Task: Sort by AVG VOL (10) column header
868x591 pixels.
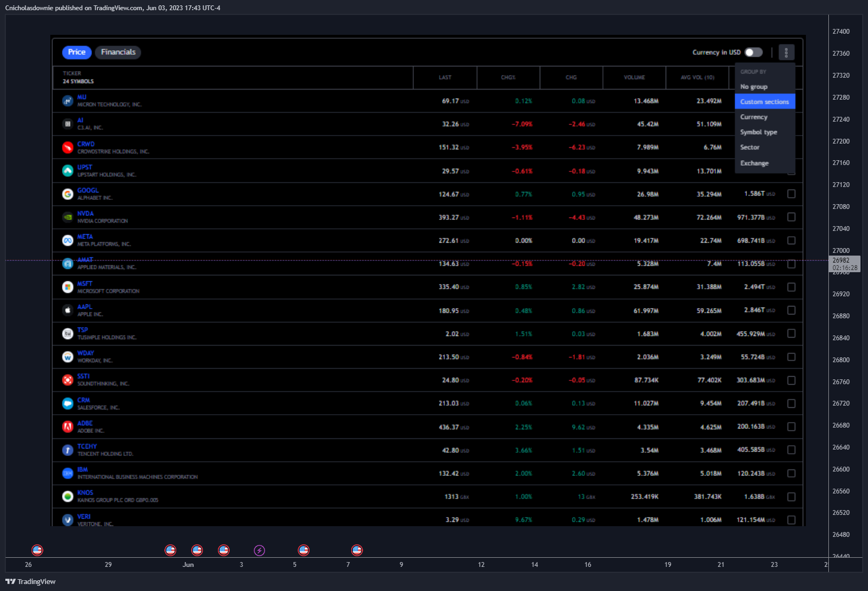Action: click(x=697, y=78)
